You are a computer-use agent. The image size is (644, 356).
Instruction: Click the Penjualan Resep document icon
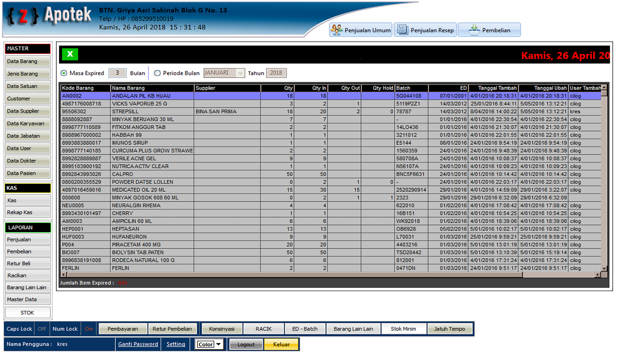click(x=402, y=30)
